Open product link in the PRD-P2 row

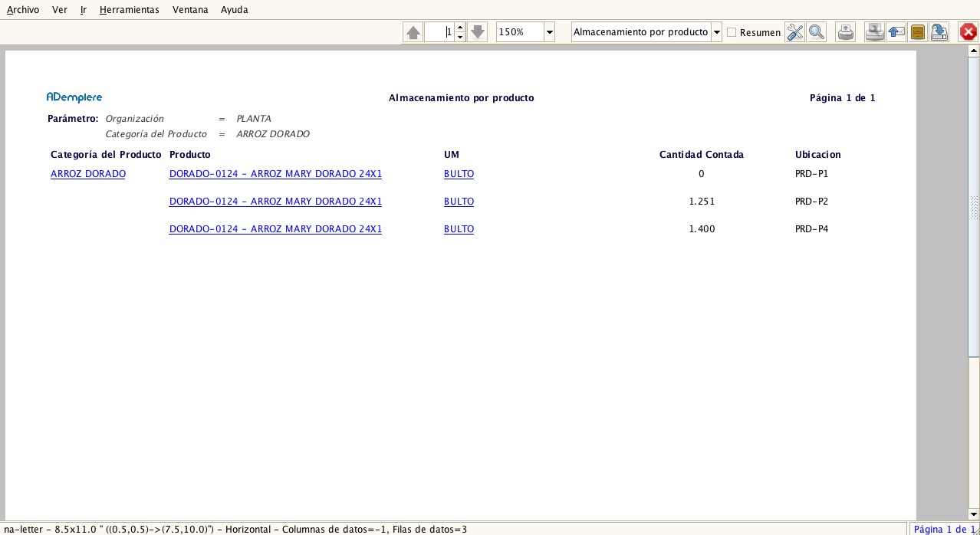(x=275, y=202)
